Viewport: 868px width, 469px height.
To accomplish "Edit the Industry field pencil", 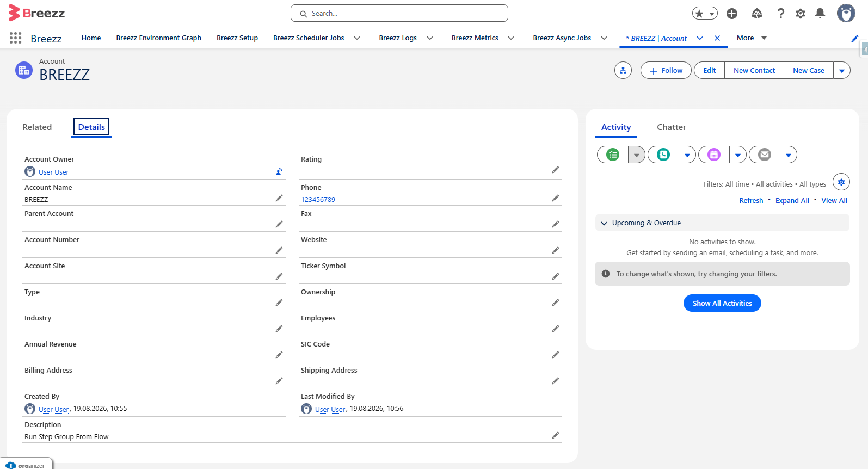I will 279,329.
